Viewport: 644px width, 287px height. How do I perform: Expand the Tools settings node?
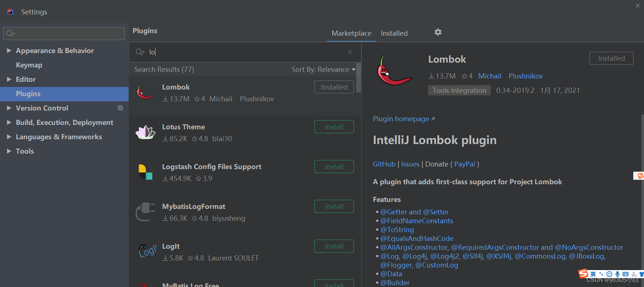point(9,151)
